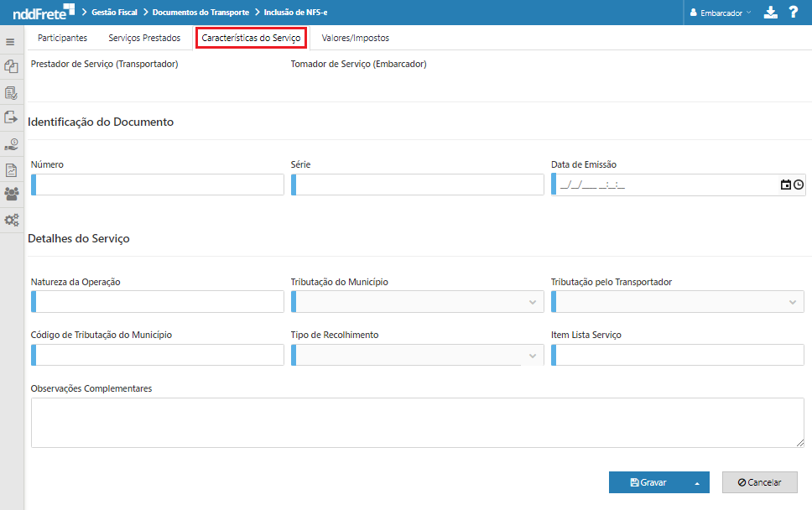Open the Embarcador user menu
Screen dimensions: 812x510
(721, 13)
